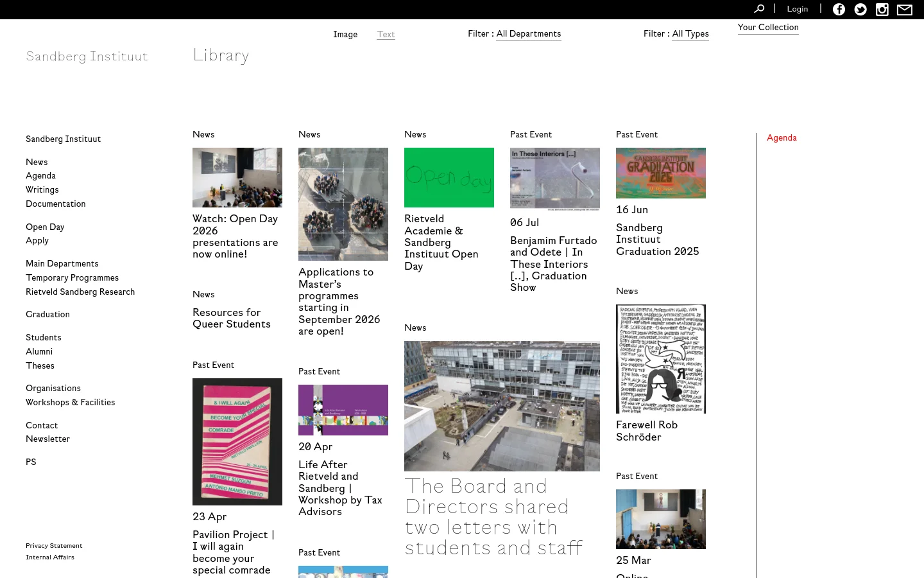Open Graduation in sidebar
Viewport: 924px width, 578px height.
(47, 315)
